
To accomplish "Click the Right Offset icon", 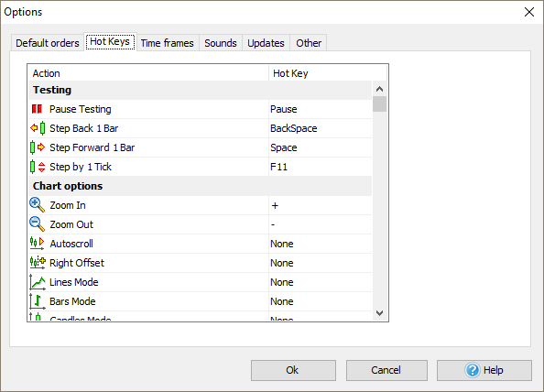I will (x=38, y=263).
